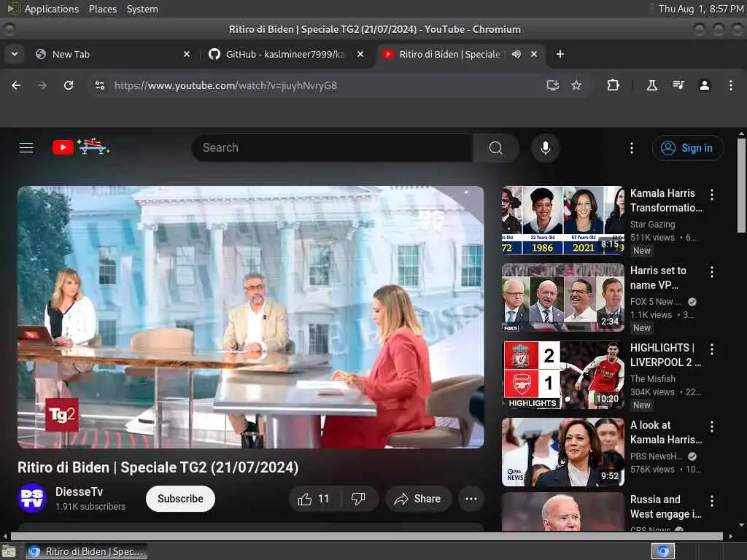The width and height of the screenshot is (747, 560).
Task: Click the install/cast screen icon in address bar
Action: [x=553, y=85]
